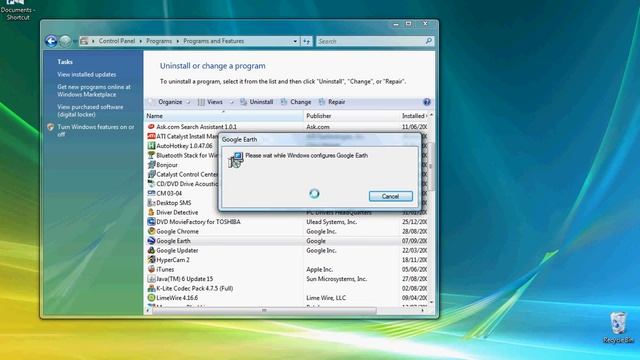
Task: Open the Recycle Bin desktop icon
Action: 618,328
